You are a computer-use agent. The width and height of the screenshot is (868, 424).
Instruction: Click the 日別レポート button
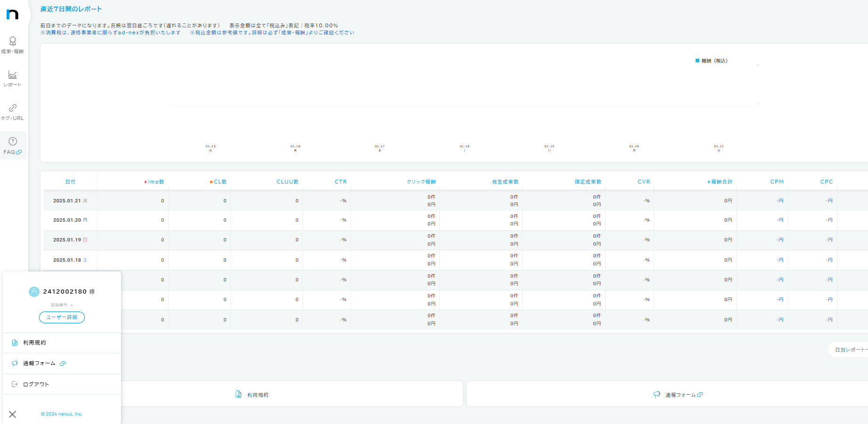(850, 350)
